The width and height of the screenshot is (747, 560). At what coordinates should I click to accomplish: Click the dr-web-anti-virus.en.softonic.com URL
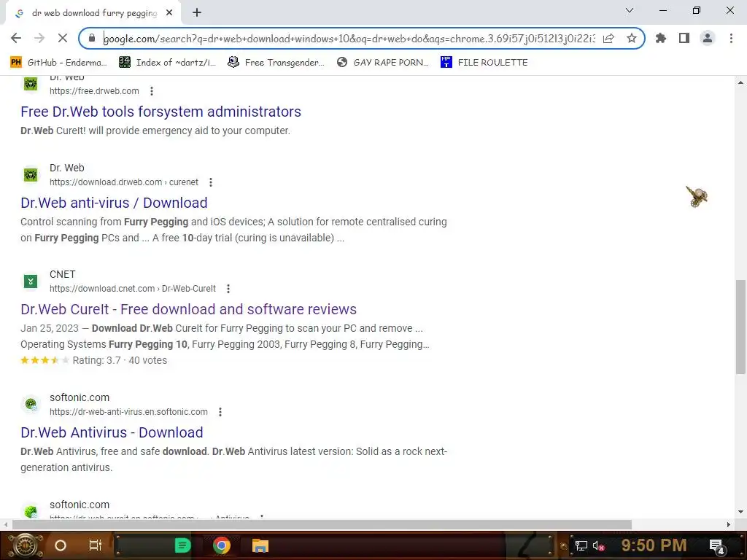128,412
